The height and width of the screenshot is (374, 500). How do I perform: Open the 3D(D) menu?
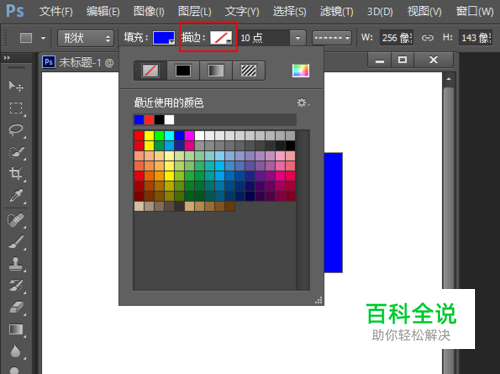coord(380,12)
